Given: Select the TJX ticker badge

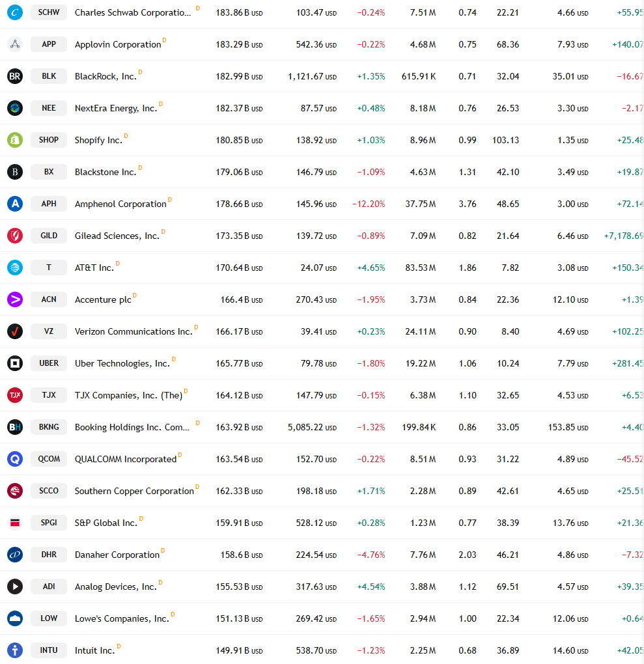Looking at the screenshot, I should (x=49, y=395).
